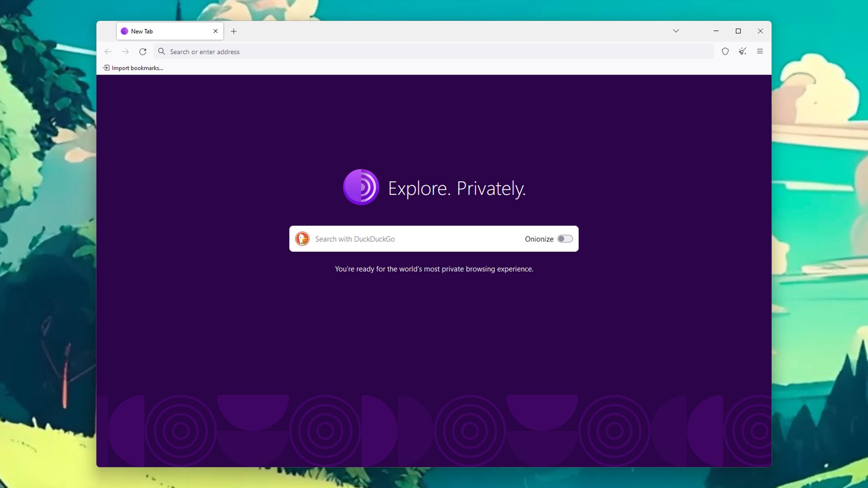Screen dimensions: 868x488
Task: Focus the Search or enter address bar
Action: pyautogui.click(x=434, y=52)
